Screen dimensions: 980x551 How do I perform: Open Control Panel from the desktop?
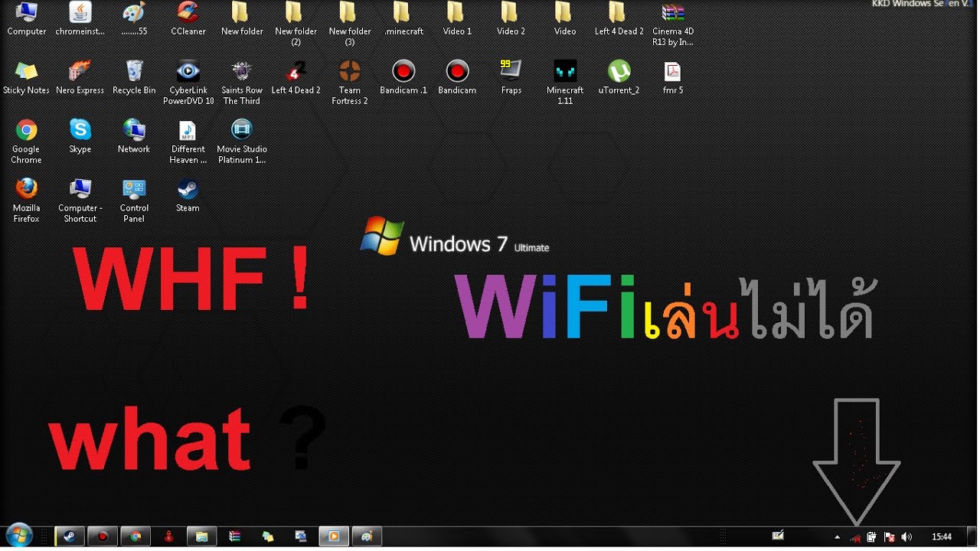pos(134,201)
